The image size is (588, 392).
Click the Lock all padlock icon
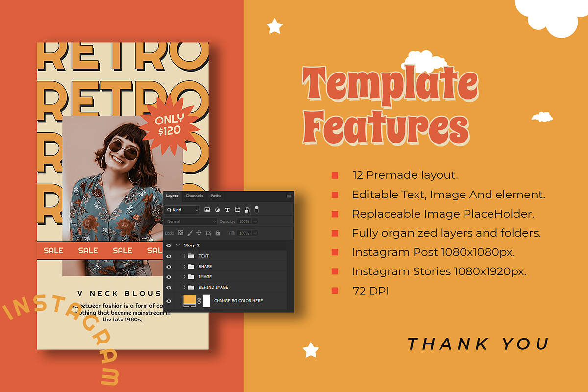[x=217, y=233]
